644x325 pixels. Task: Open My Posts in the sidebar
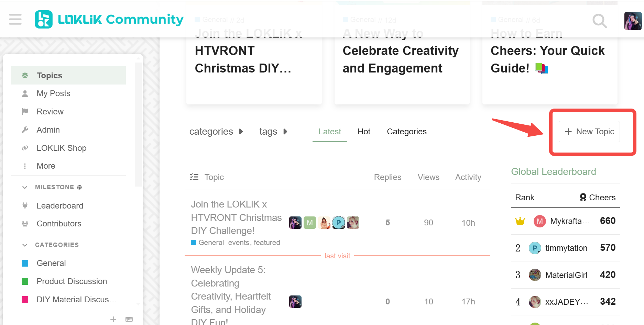[x=68, y=93]
